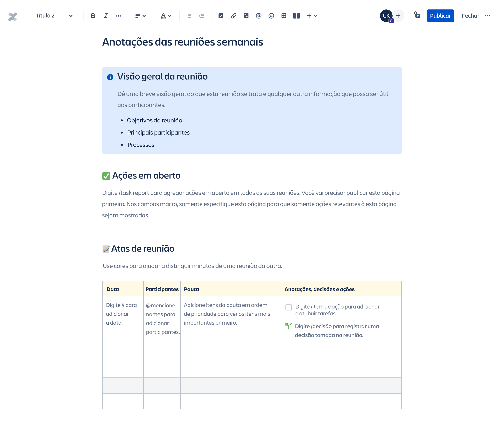This screenshot has height=446, width=504.
Task: Toggle italic formatting
Action: tap(106, 16)
